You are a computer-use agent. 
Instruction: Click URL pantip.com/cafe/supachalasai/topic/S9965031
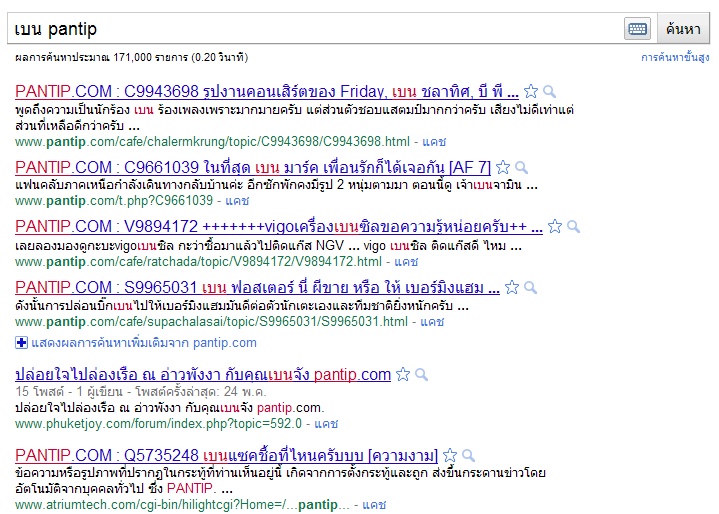(211, 321)
